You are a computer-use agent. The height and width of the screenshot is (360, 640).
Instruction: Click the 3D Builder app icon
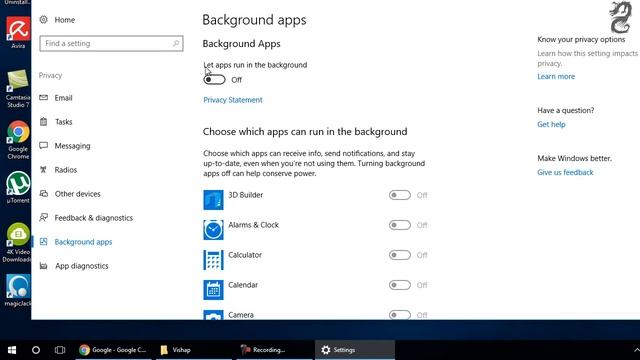(x=213, y=200)
